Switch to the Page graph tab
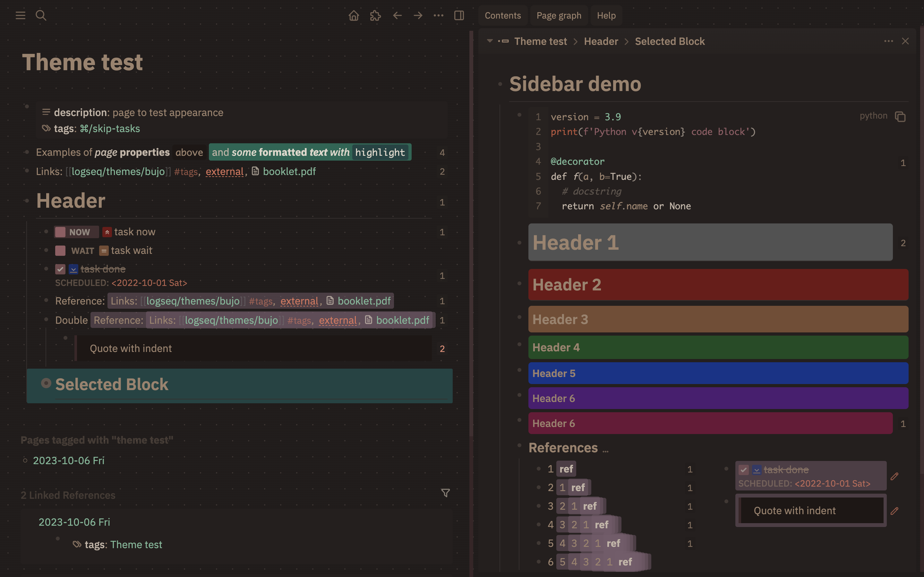The image size is (924, 577). tap(559, 16)
